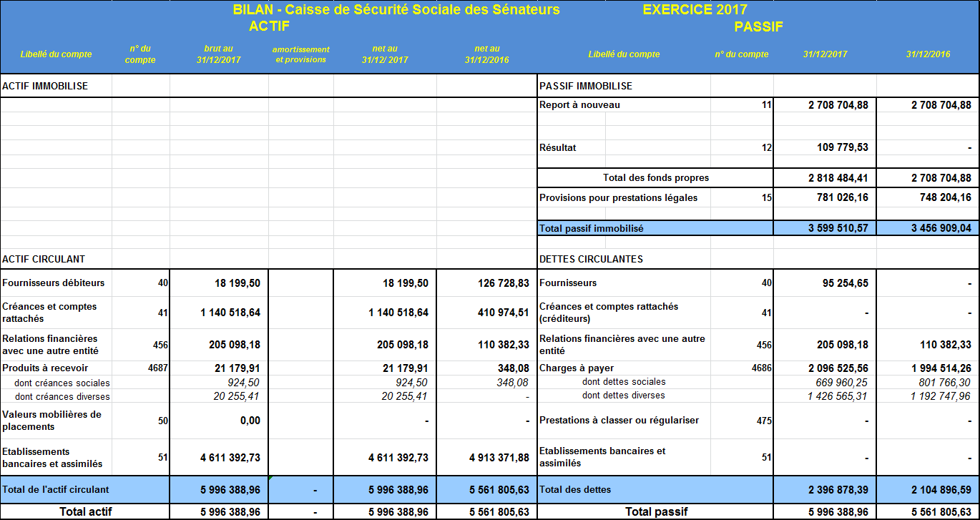
Task: Click the "Fournisseurs débiteurs" label cell
Action: click(54, 283)
